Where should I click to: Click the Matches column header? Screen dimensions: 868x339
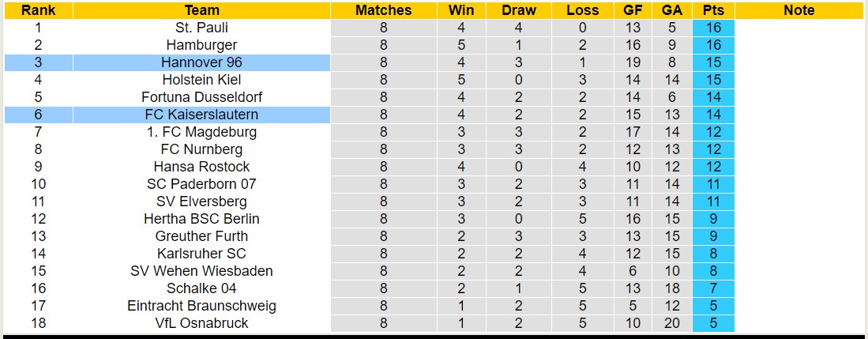tap(383, 10)
